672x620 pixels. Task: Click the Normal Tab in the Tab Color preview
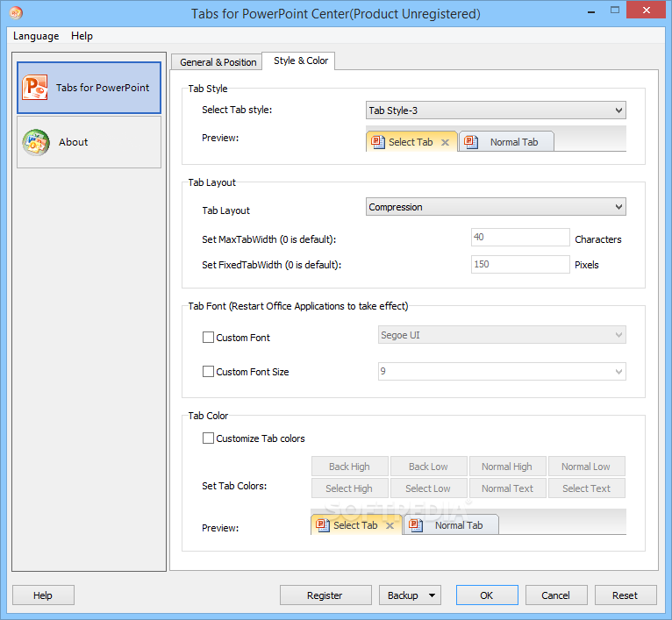click(x=451, y=525)
